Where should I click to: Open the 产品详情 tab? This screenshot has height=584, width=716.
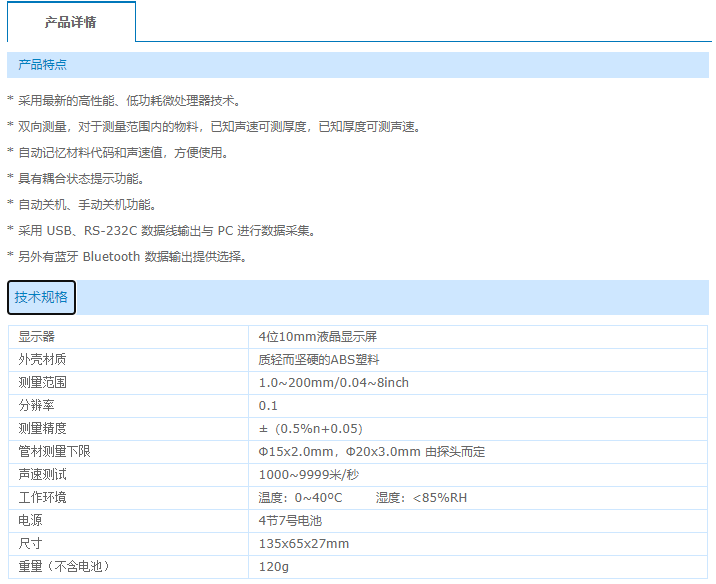[70, 22]
